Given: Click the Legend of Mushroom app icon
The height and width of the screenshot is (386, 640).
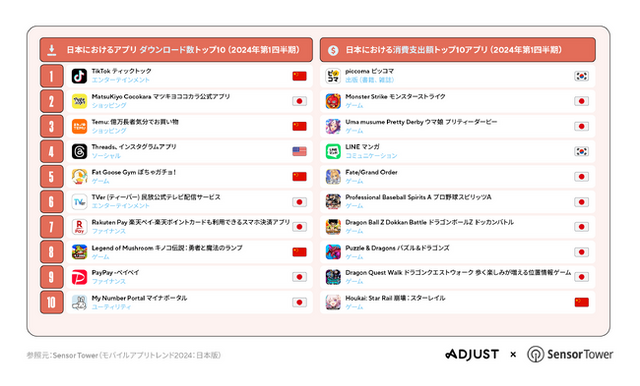Looking at the screenshot, I should 79,252.
